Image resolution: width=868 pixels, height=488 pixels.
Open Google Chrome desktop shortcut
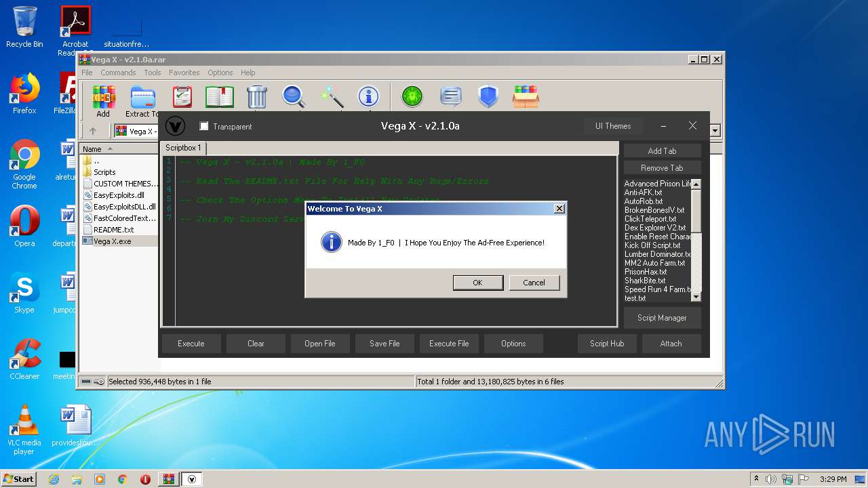coord(24,164)
